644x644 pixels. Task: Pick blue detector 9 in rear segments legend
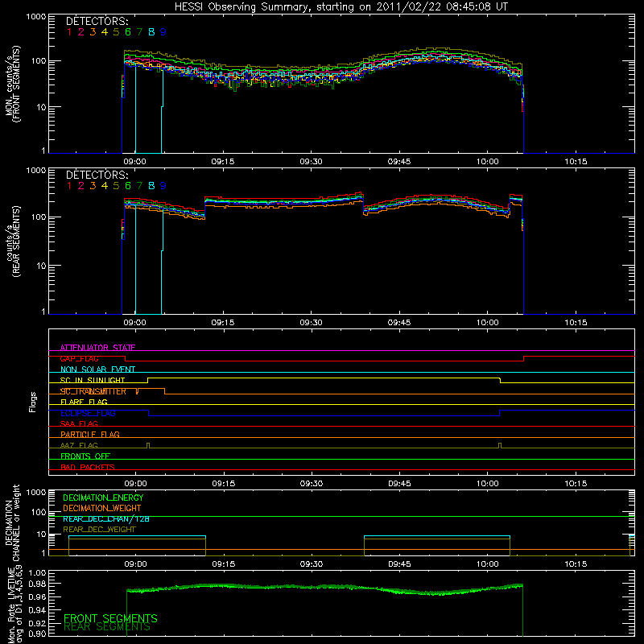[163, 186]
